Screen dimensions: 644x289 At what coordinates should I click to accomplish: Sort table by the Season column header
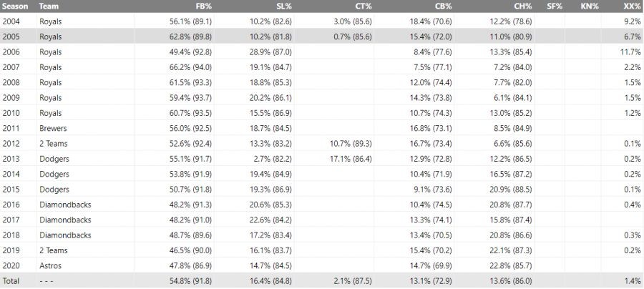pyautogui.click(x=14, y=5)
